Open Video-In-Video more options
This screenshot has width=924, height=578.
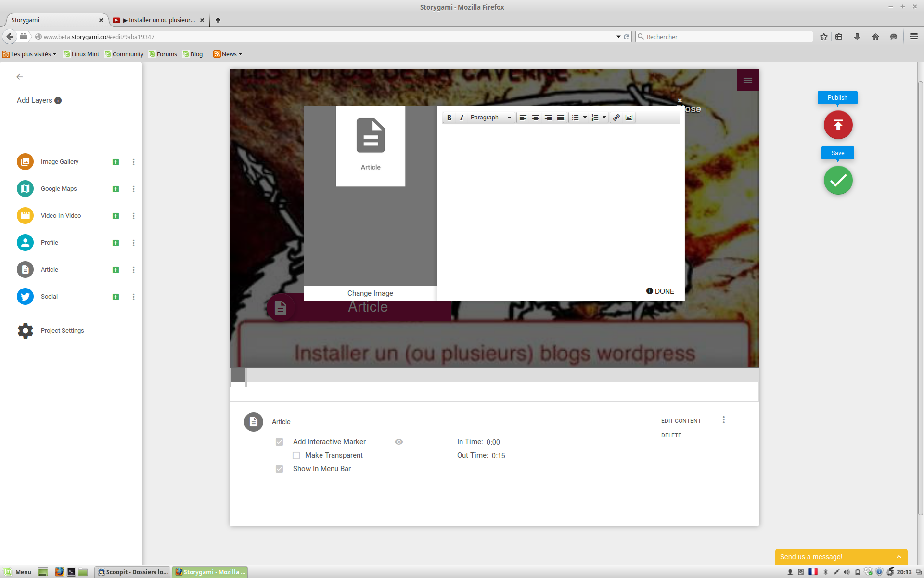click(133, 216)
